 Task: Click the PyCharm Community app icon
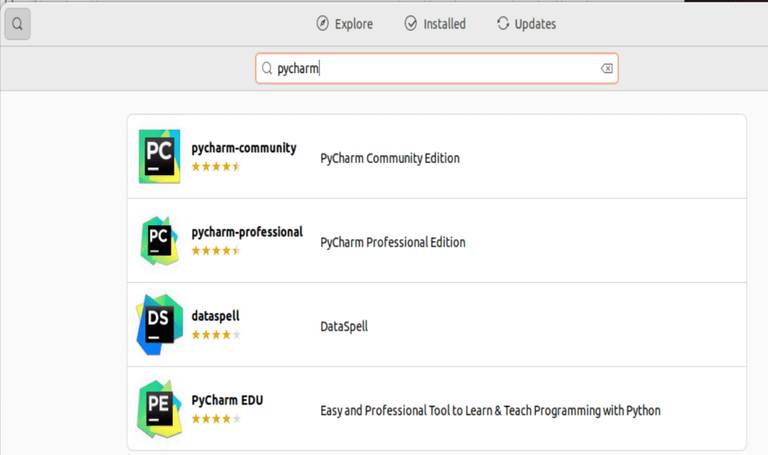point(159,156)
